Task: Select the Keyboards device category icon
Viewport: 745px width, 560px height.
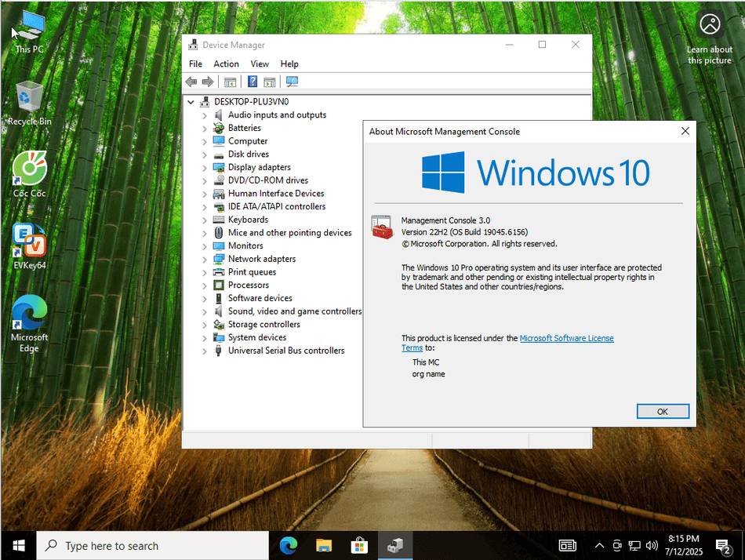Action: (219, 220)
